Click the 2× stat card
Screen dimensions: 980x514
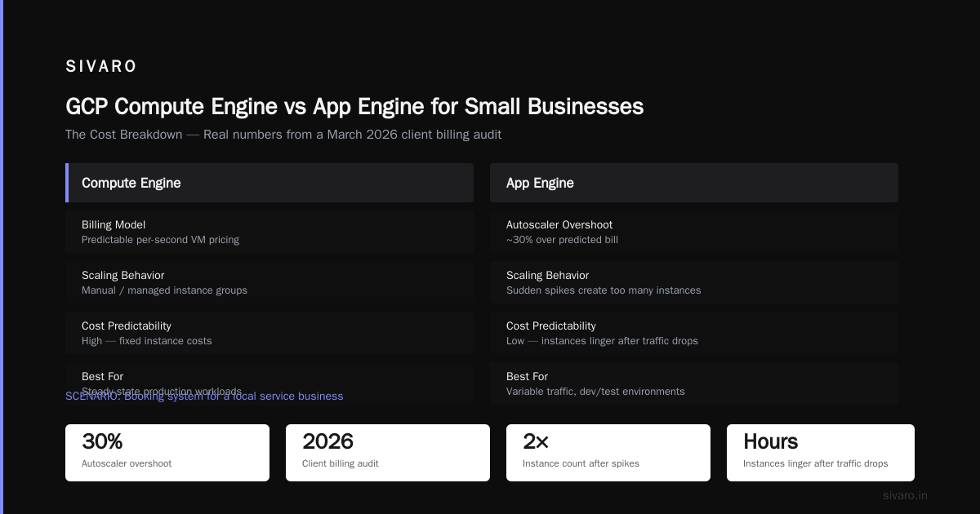point(608,453)
